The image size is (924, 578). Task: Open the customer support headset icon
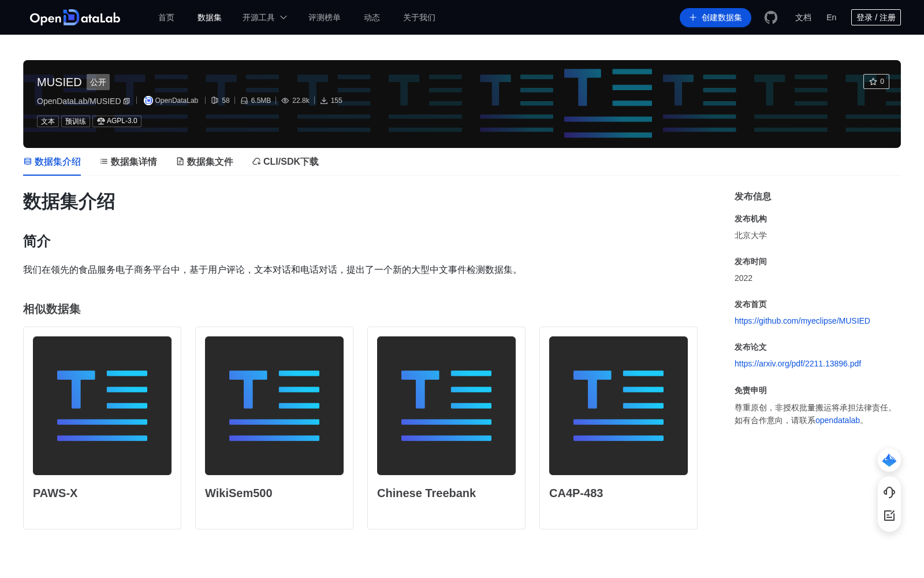coord(889,492)
